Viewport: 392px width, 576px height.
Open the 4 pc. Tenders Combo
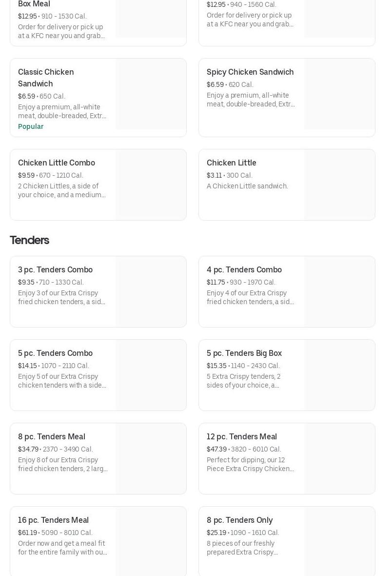coord(244,270)
